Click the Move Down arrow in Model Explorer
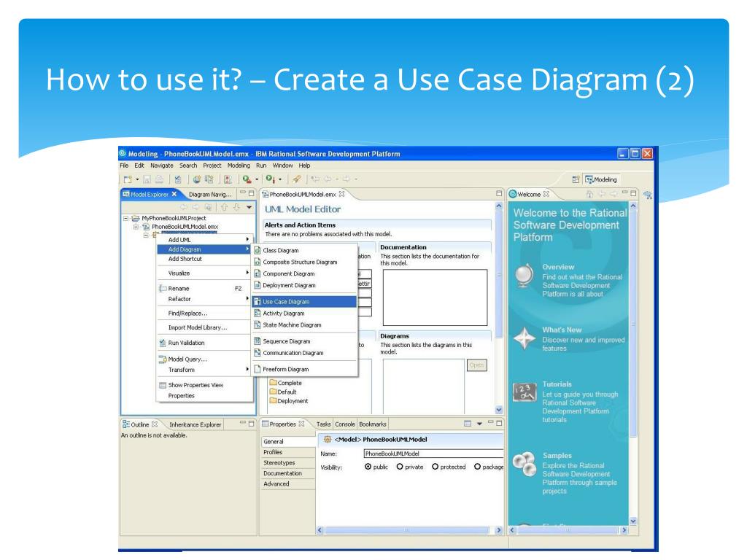The image size is (747, 560). [x=236, y=207]
